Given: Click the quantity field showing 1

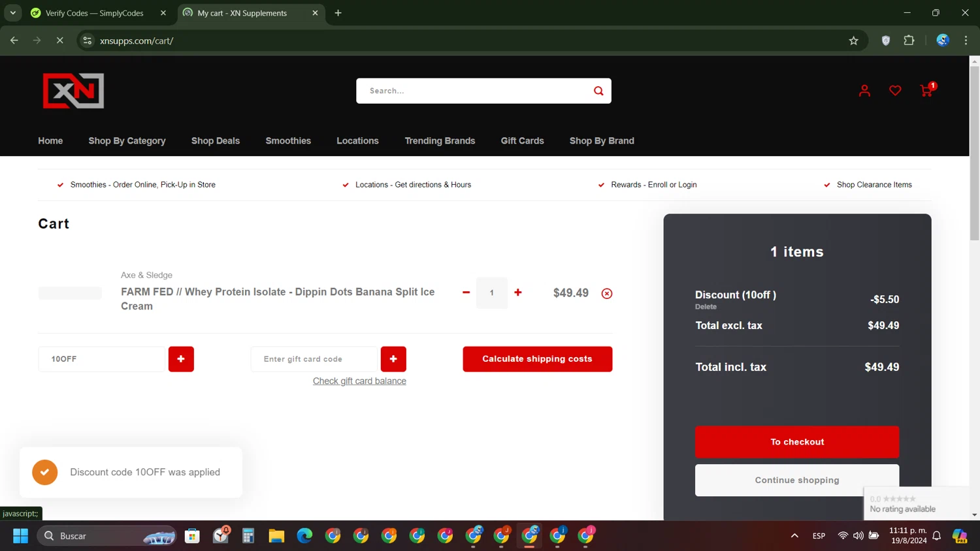Looking at the screenshot, I should 492,292.
